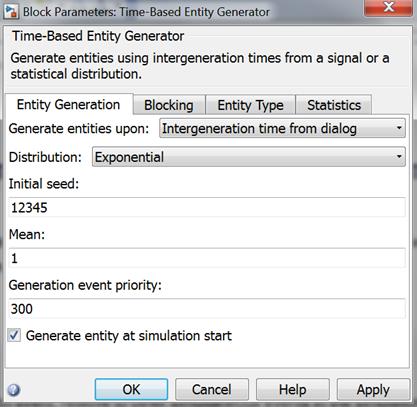Screen dimensions: 417x407
Task: Close the Block Parameters dialog
Action: point(388,7)
